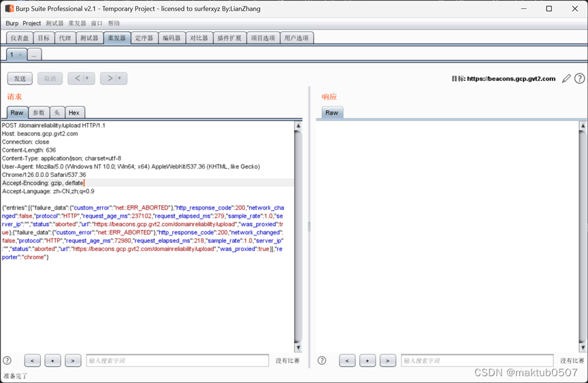Open back history dropdown arrow

(x=87, y=78)
